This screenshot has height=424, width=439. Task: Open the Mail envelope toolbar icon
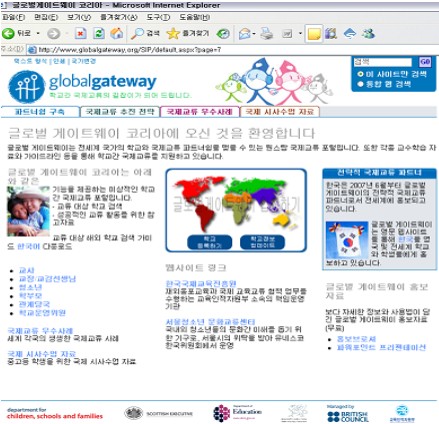[x=245, y=33]
